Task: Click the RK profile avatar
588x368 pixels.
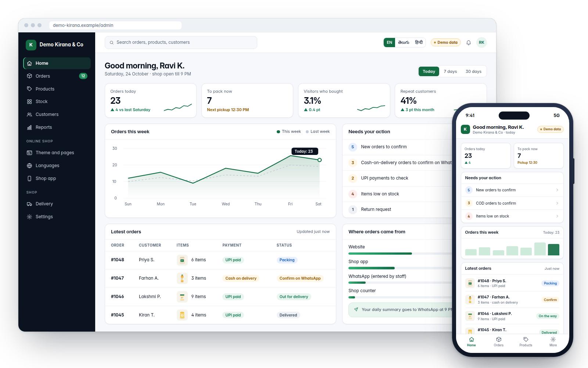Action: click(481, 43)
